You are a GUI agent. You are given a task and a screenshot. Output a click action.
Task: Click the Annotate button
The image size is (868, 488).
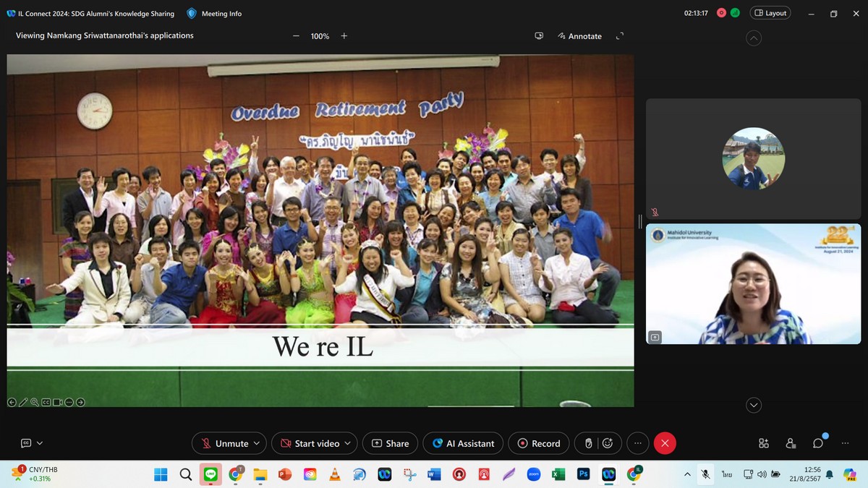579,36
